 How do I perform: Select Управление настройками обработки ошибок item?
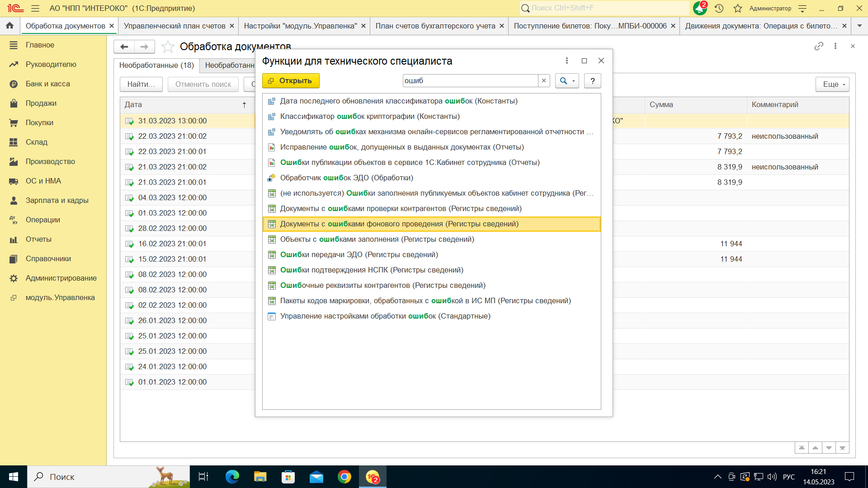pyautogui.click(x=432, y=316)
